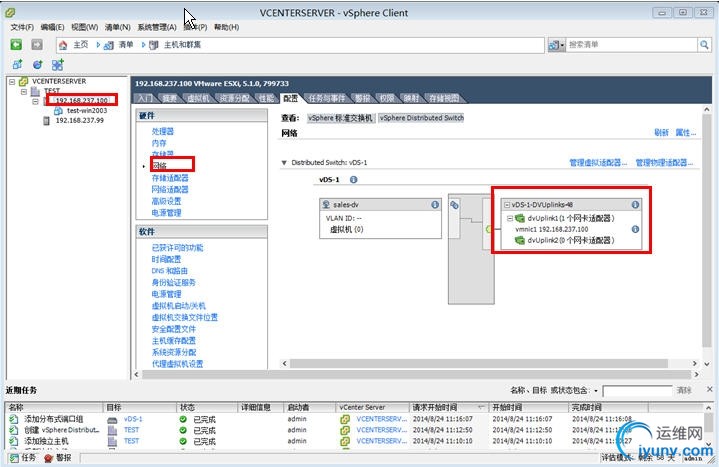The image size is (719, 467).
Task: Collapse the dvUplink1 node
Action: [510, 218]
